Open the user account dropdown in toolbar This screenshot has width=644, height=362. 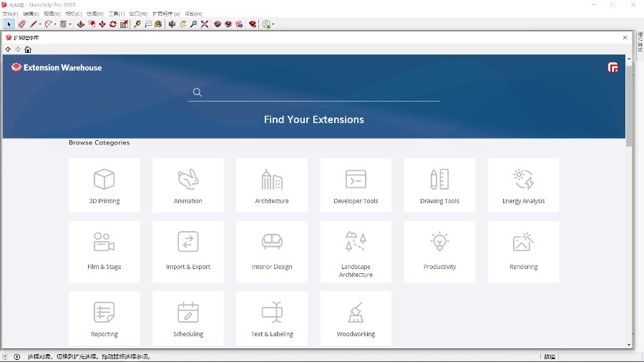point(273,25)
